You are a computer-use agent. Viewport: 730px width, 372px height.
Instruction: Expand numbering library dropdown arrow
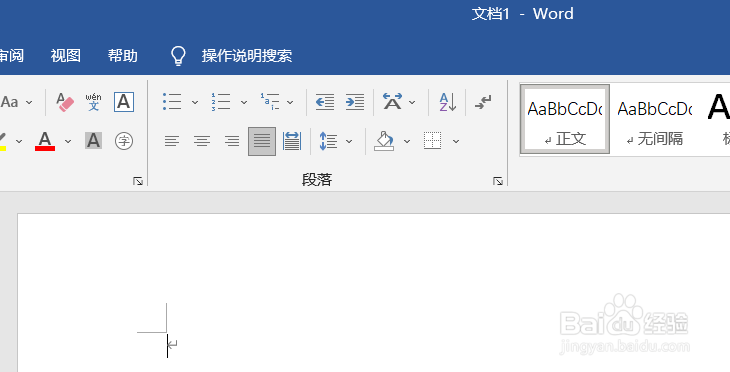click(x=244, y=102)
